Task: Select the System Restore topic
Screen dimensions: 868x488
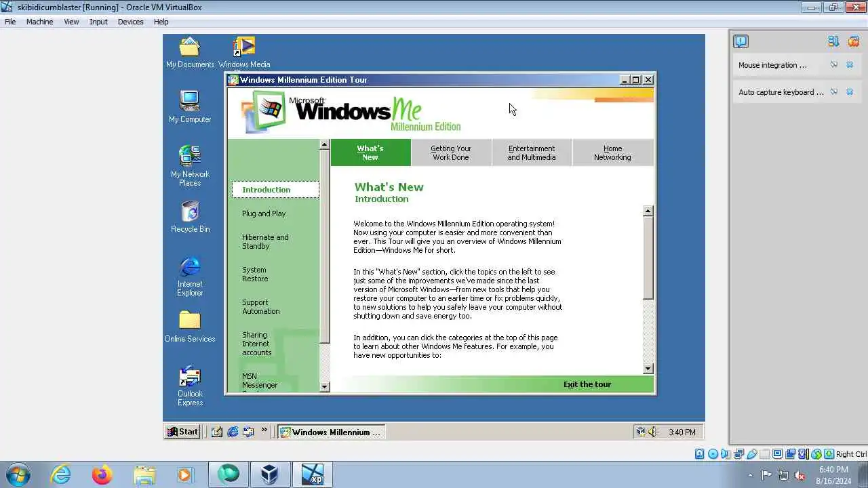Action: tap(255, 274)
